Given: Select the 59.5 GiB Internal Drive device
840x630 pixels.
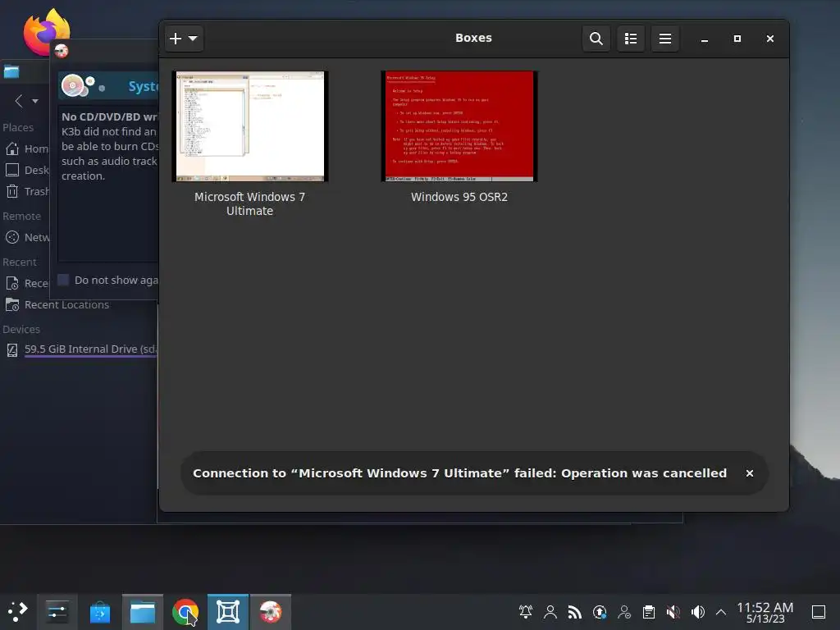Looking at the screenshot, I should (x=81, y=349).
